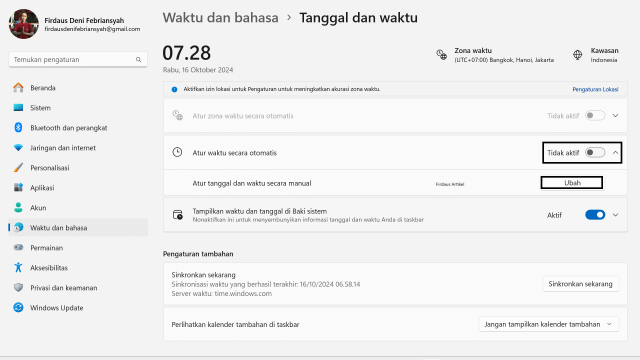Image resolution: width=640 pixels, height=360 pixels.
Task: Click the user profile picture
Action: [24, 24]
